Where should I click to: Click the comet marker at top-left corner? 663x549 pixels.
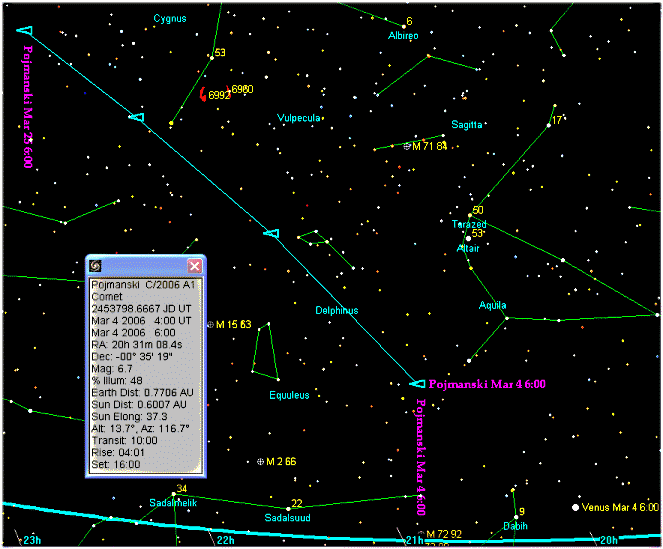coord(25,32)
